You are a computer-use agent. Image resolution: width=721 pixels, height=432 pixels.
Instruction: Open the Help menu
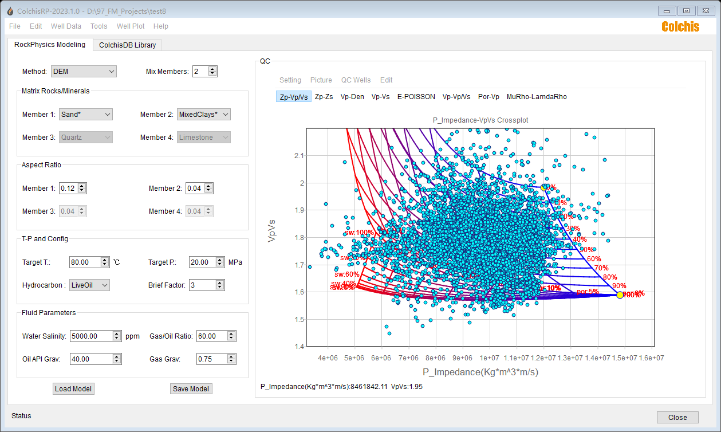point(160,26)
